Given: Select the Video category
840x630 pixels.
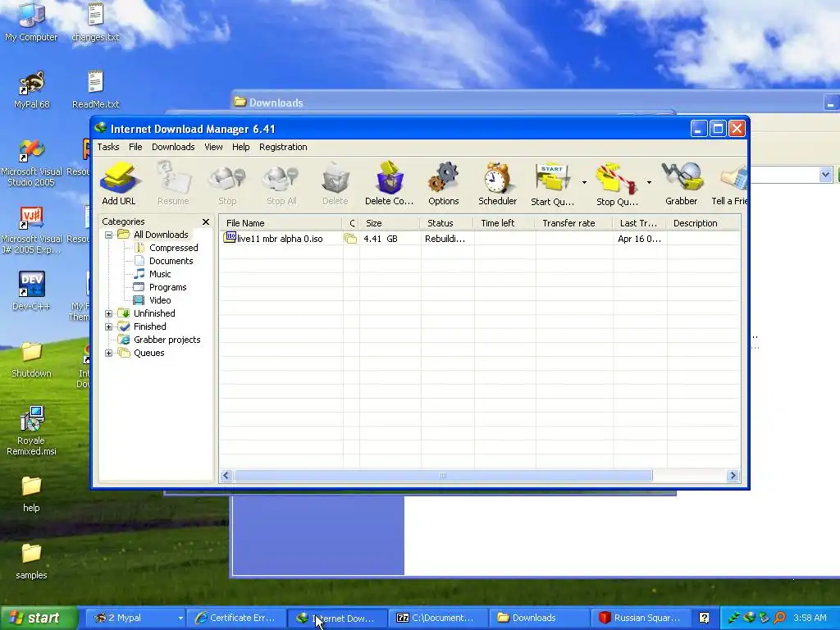Looking at the screenshot, I should click(x=160, y=300).
